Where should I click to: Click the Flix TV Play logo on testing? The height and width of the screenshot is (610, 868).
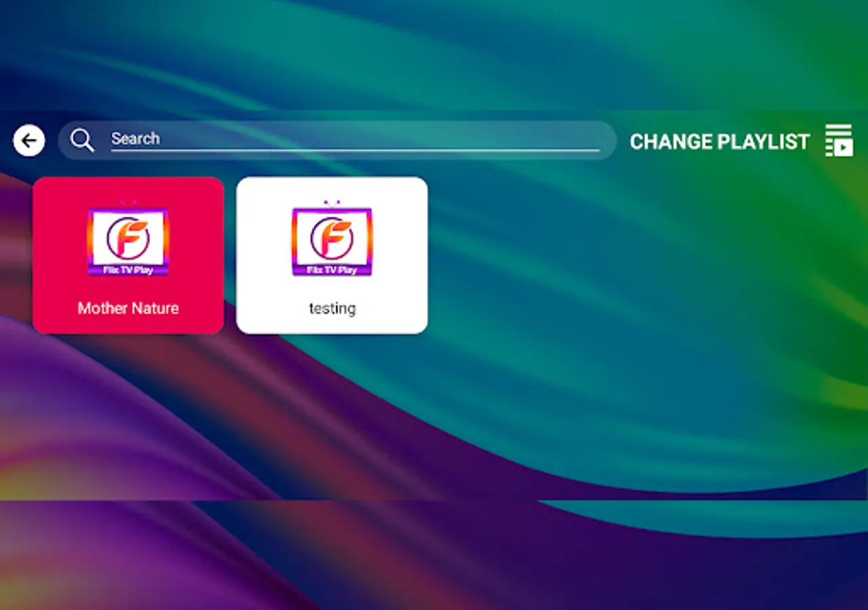pyautogui.click(x=332, y=239)
